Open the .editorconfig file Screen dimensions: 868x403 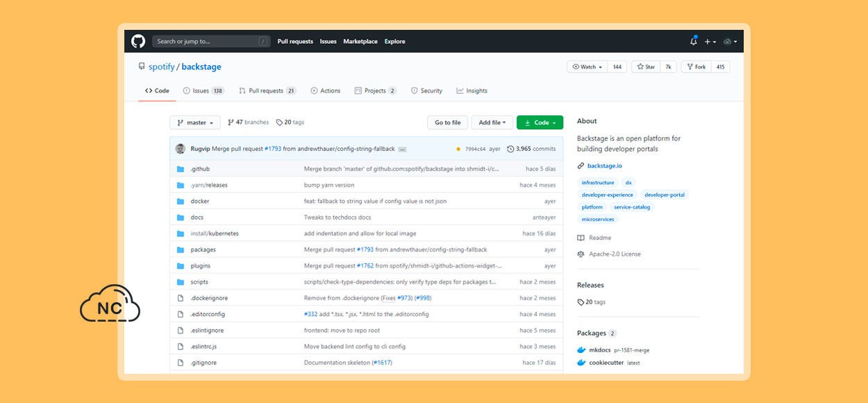208,314
